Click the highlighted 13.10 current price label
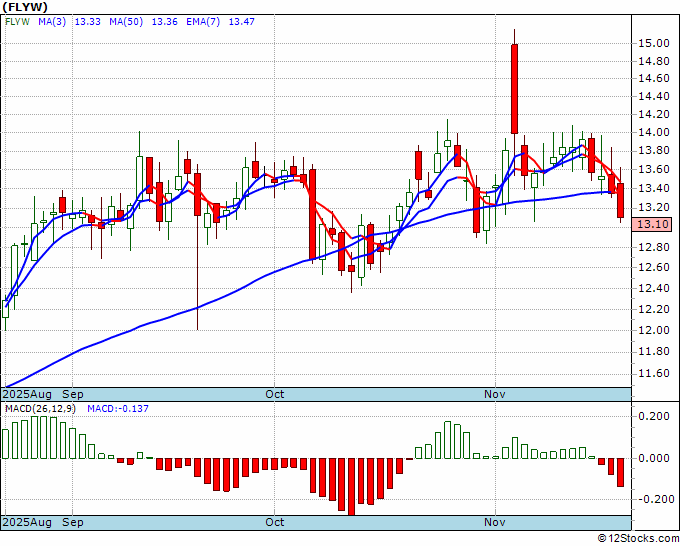 coord(651,225)
